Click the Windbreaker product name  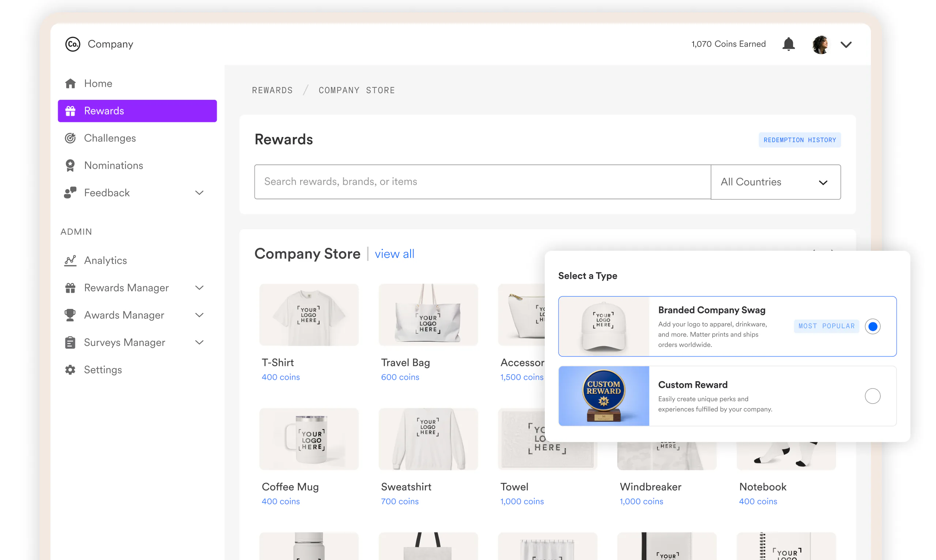point(650,487)
